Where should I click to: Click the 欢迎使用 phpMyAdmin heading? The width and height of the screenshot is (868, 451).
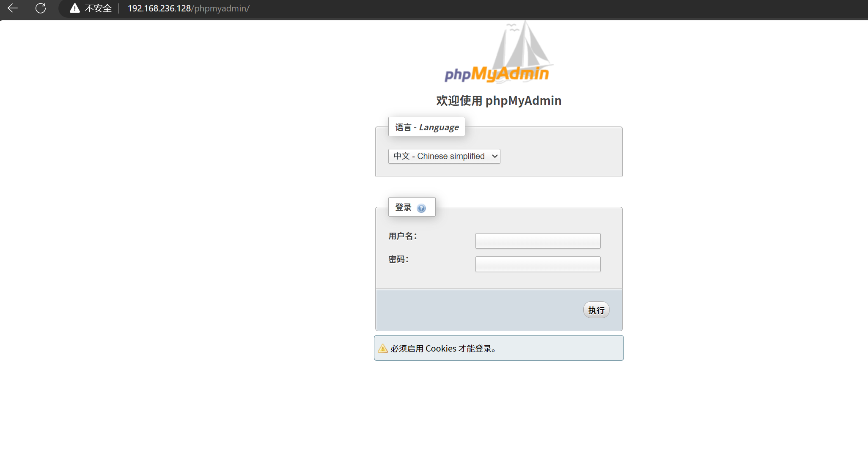(x=499, y=101)
